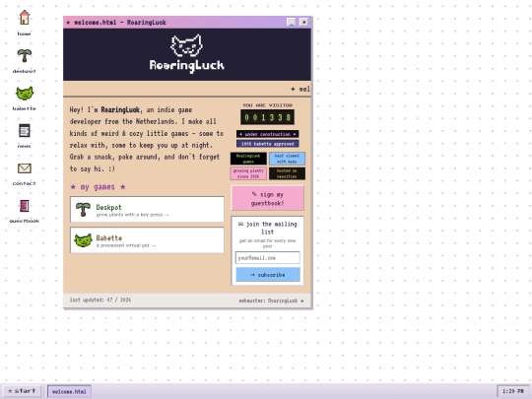Viewport: 532px width, 399px height.
Task: Click the scrolling marquee text 'wel'
Action: (300, 90)
